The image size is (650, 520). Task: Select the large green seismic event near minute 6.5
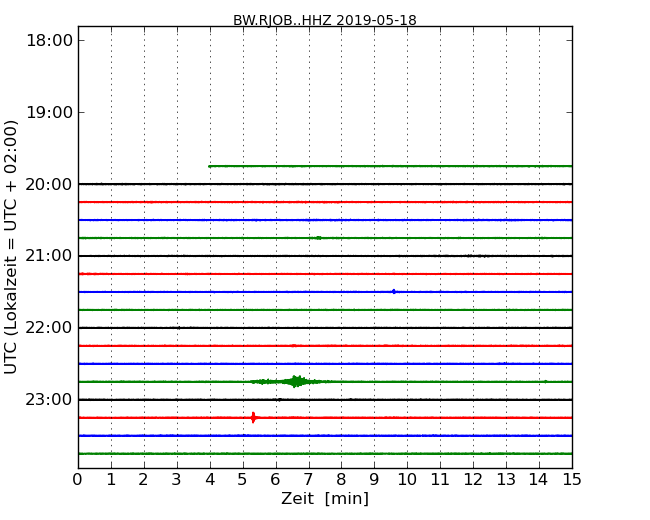[295, 381]
